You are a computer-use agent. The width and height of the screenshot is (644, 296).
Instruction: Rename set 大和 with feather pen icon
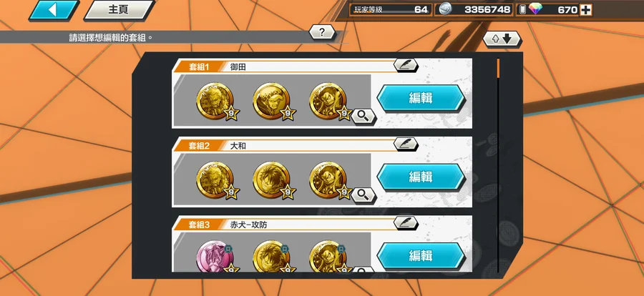tap(406, 144)
